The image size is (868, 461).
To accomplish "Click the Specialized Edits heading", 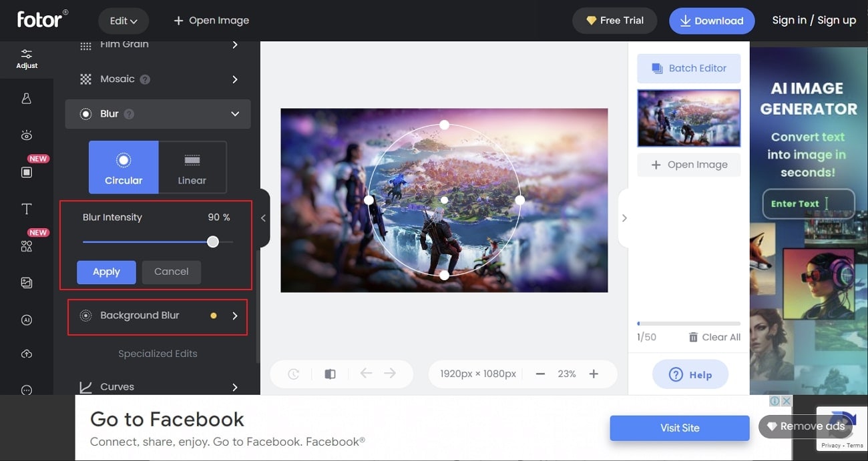I will 158,354.
